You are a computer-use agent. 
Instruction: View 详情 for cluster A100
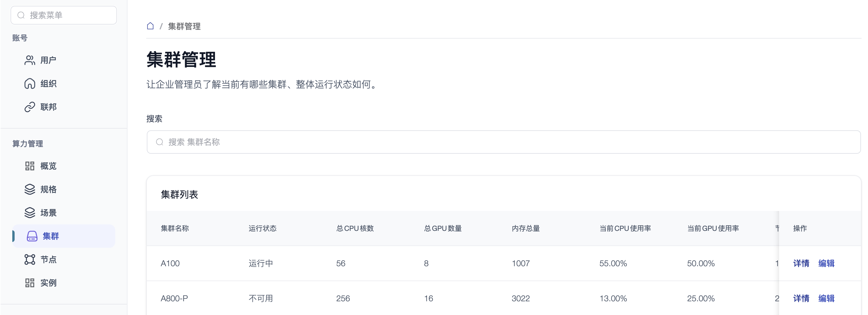tap(801, 263)
